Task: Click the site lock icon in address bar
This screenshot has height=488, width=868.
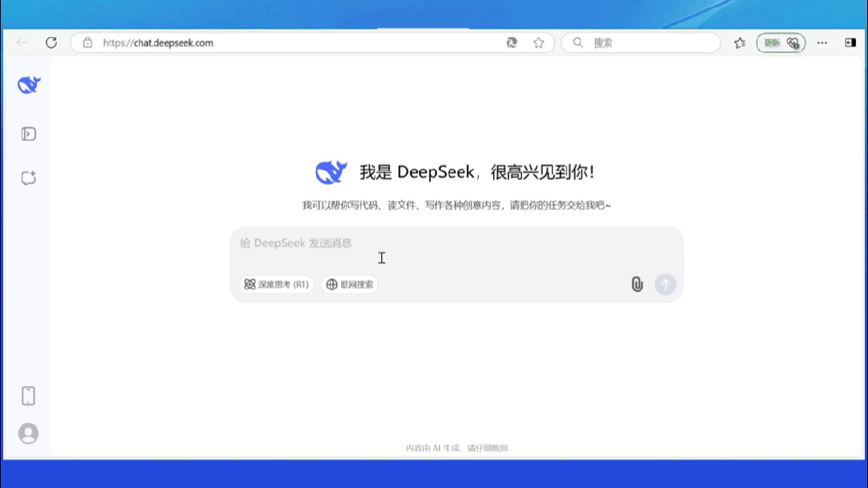Action: click(88, 43)
